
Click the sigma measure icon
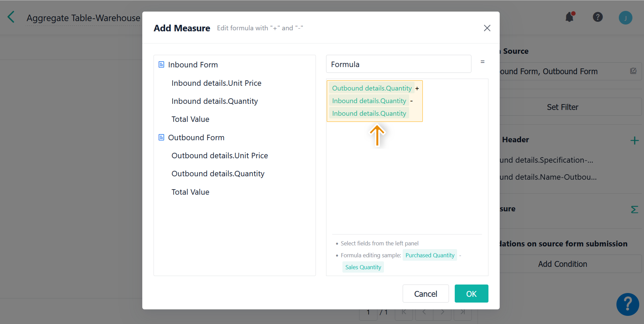click(634, 209)
